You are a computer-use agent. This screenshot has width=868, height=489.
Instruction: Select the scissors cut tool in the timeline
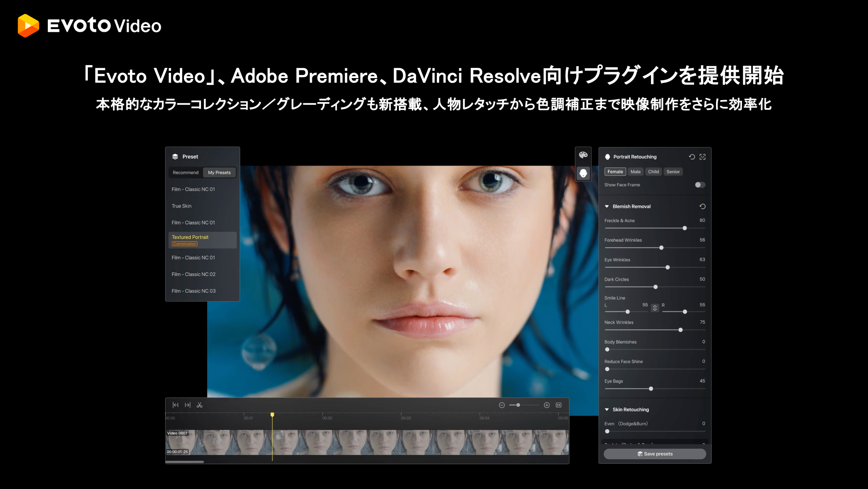[199, 405]
